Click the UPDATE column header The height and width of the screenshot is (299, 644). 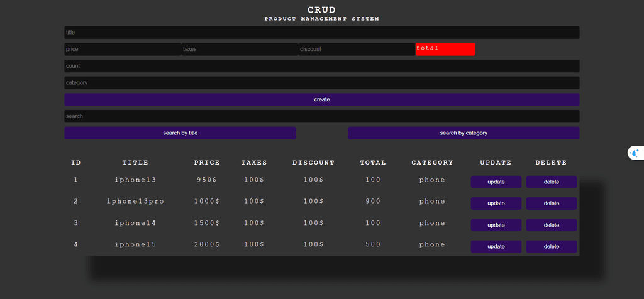[x=496, y=163]
